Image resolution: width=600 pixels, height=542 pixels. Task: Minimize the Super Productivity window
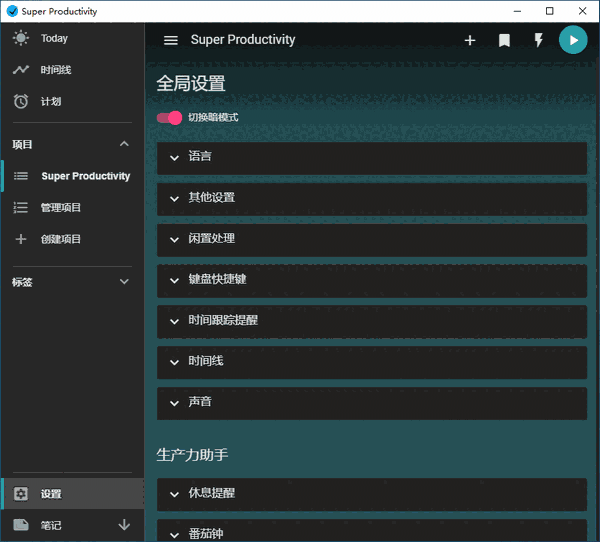pos(517,11)
